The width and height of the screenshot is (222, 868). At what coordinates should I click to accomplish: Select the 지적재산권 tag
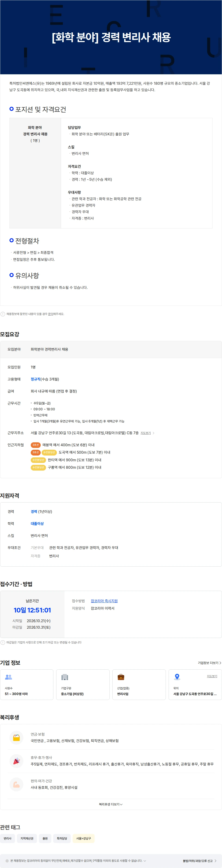click(x=27, y=838)
